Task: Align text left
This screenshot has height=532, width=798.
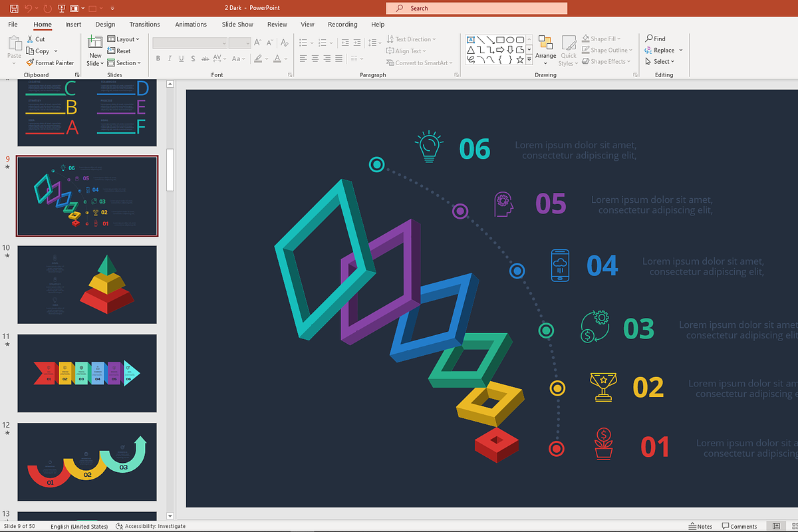Action: point(303,59)
